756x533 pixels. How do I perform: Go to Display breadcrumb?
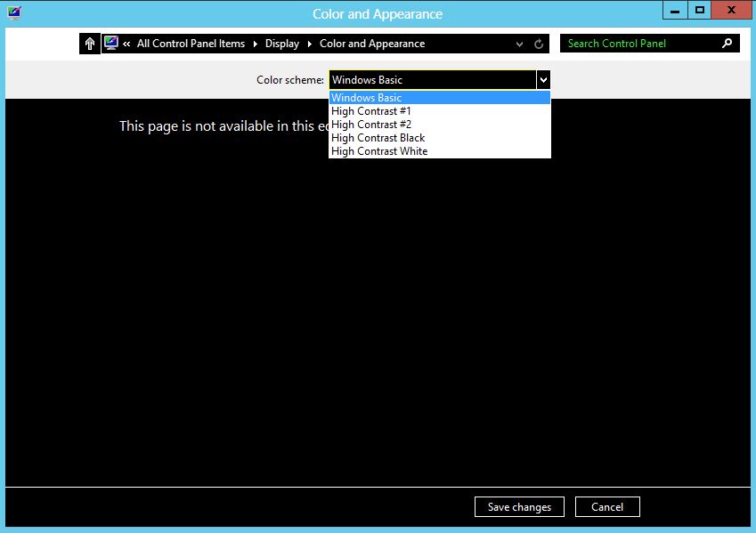(282, 44)
